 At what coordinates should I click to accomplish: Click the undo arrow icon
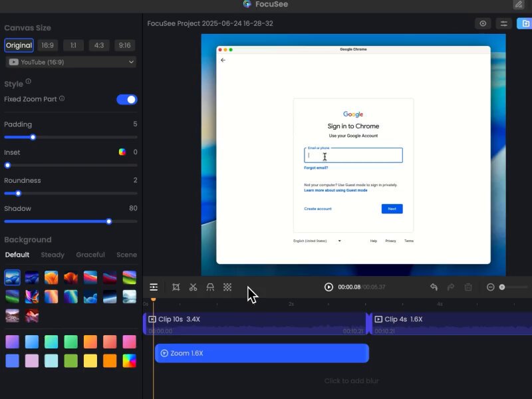click(x=434, y=287)
